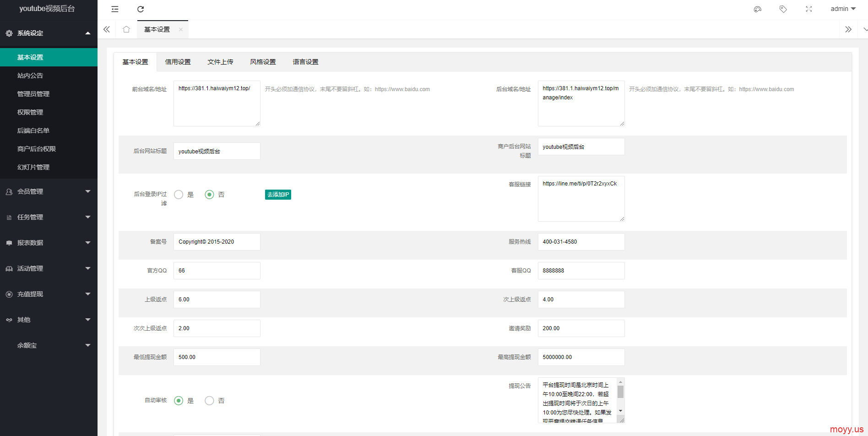Click the 充值提现 yen icon
The width and height of the screenshot is (868, 436).
[9, 294]
